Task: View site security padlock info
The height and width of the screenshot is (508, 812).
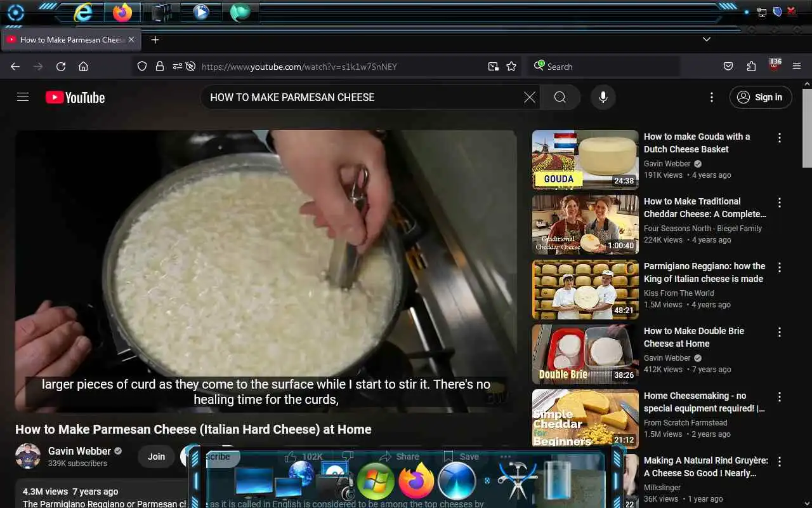Action: coord(160,67)
